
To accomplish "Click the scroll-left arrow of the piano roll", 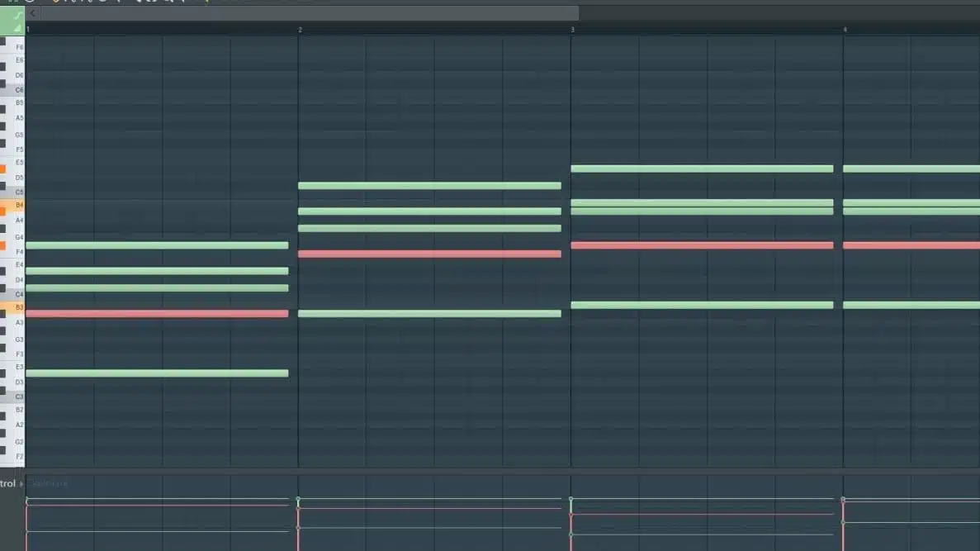I will pos(32,13).
